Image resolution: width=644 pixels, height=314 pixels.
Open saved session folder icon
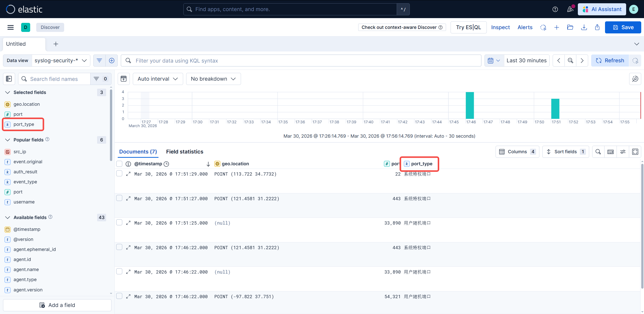point(570,27)
